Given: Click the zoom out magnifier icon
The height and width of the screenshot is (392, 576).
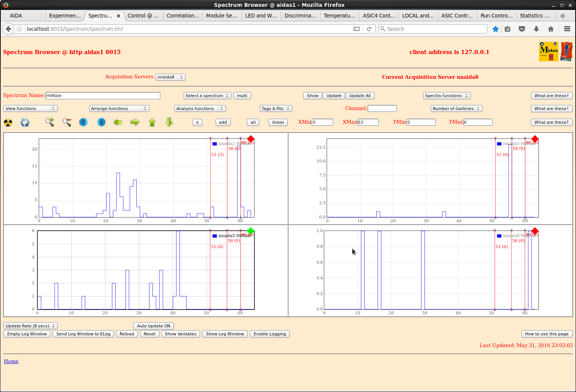Looking at the screenshot, I should pyautogui.click(x=67, y=122).
